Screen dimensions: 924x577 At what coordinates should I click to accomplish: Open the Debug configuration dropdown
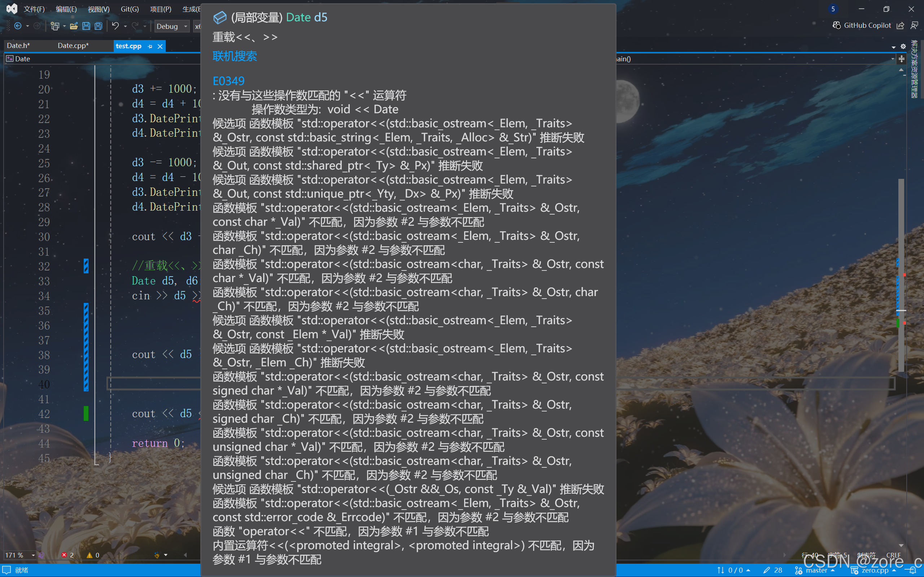(x=172, y=26)
